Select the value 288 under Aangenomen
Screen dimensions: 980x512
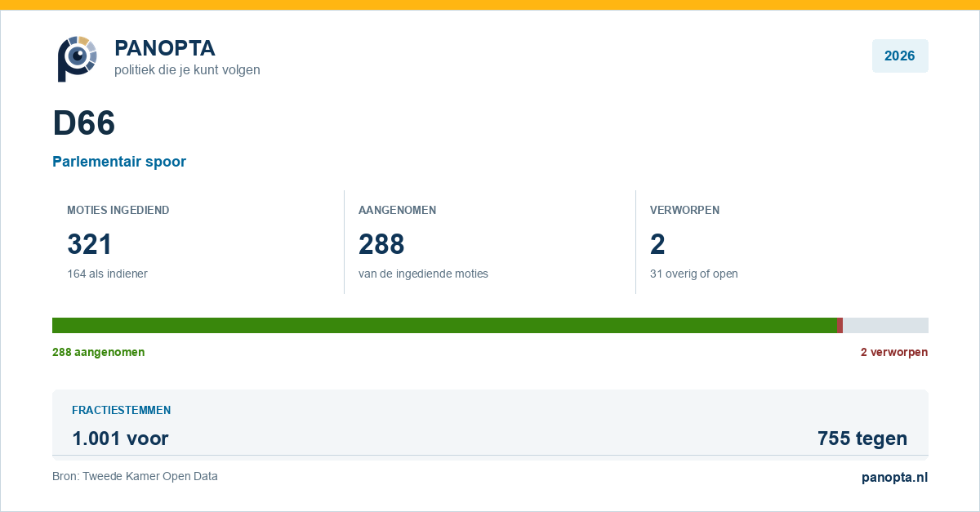point(381,244)
